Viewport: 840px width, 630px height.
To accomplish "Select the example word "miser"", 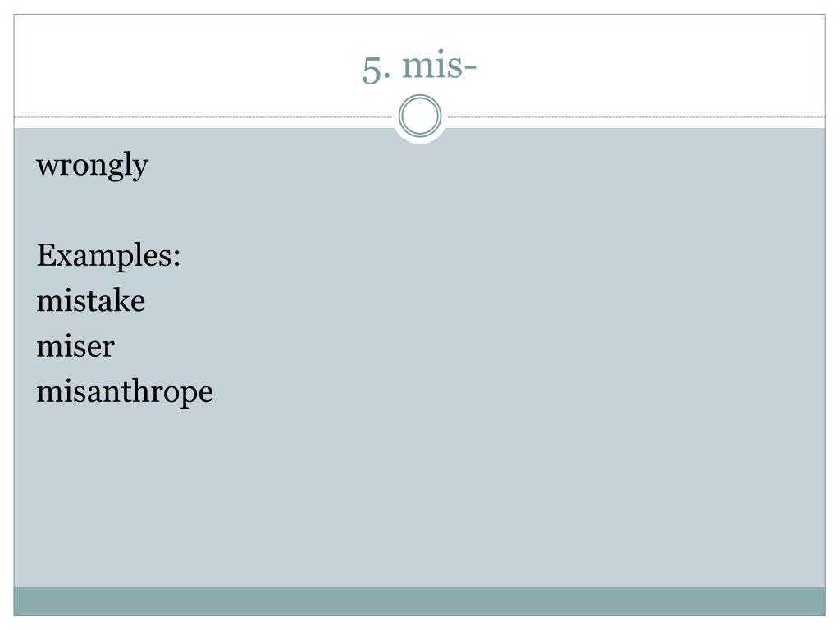I will [75, 346].
